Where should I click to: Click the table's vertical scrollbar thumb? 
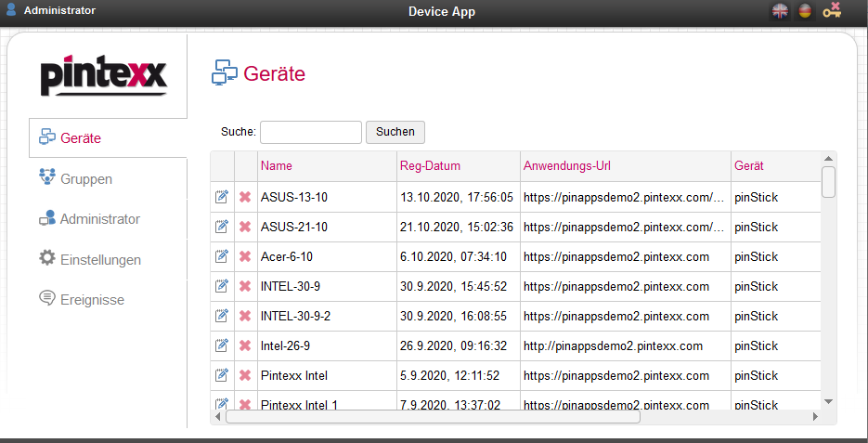tap(829, 182)
